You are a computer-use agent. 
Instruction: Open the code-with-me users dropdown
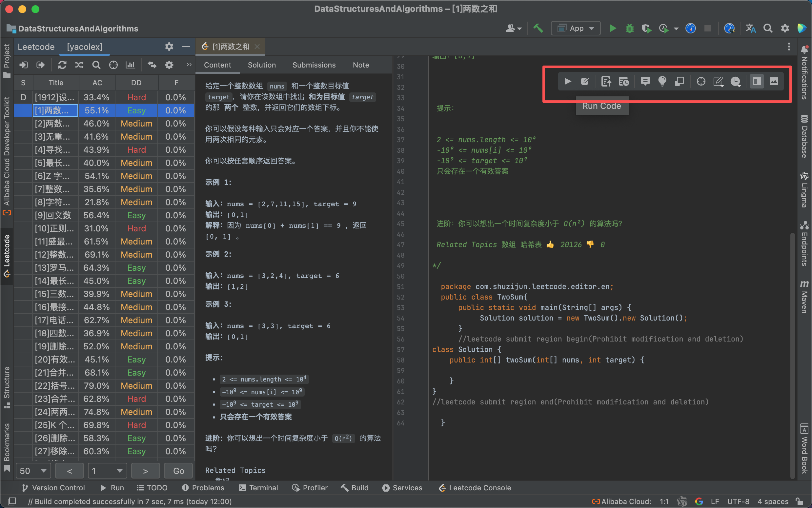tap(514, 28)
